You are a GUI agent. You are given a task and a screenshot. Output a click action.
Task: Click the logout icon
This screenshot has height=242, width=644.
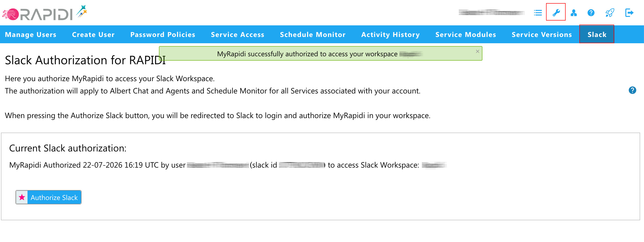629,13
